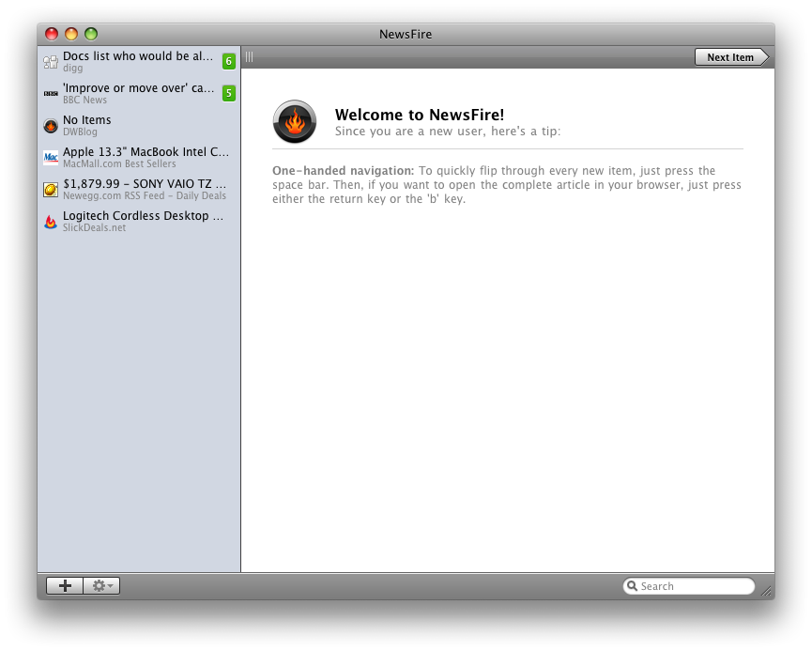Focus the Search input field
This screenshot has width=812, height=651.
pos(695,586)
